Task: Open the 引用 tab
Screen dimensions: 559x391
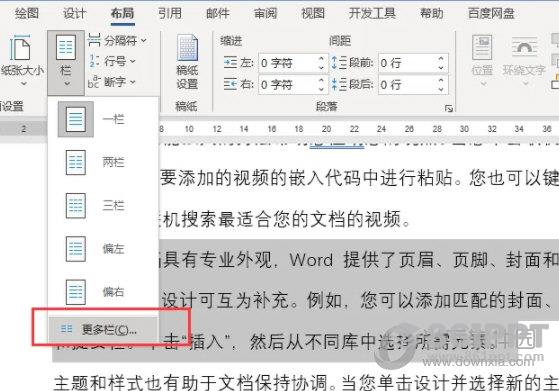Action: tap(170, 14)
